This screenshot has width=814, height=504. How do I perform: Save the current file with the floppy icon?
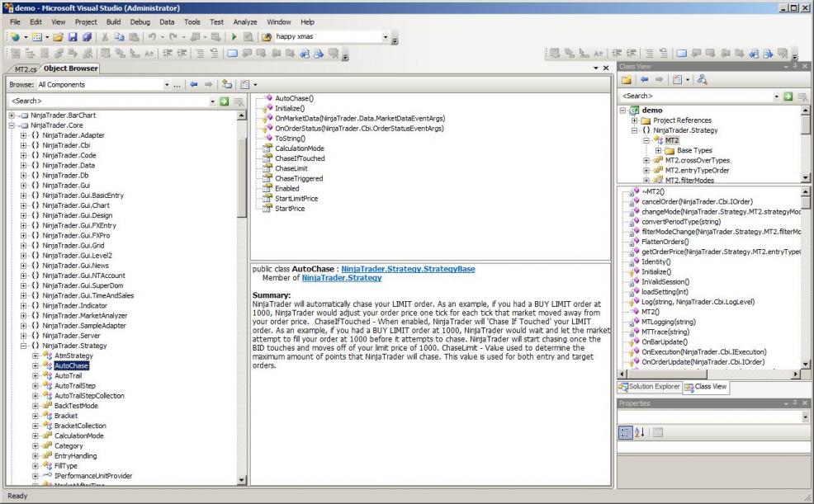click(x=73, y=37)
